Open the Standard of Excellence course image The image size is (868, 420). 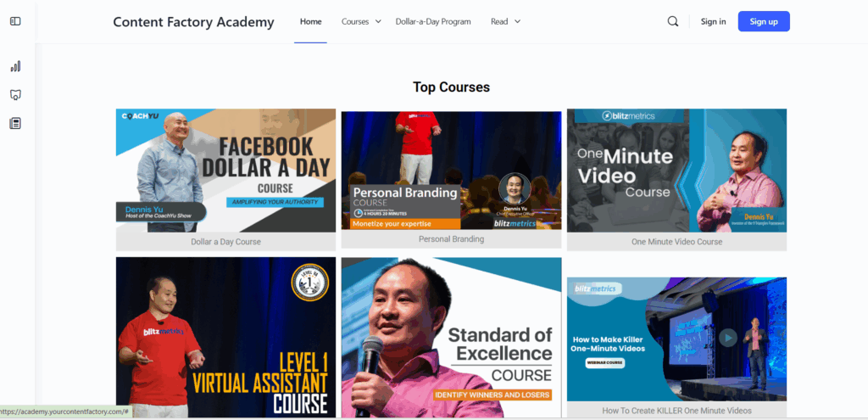pyautogui.click(x=451, y=337)
